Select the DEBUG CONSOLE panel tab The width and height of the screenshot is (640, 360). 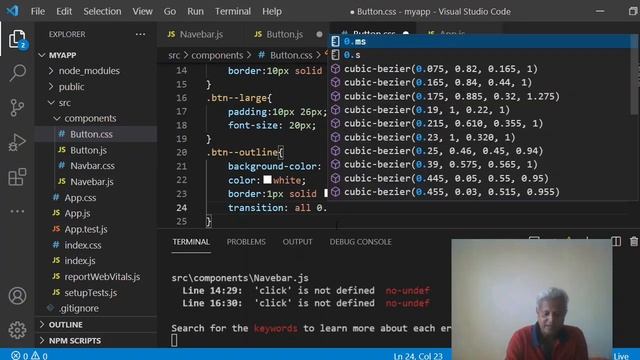pyautogui.click(x=360, y=242)
